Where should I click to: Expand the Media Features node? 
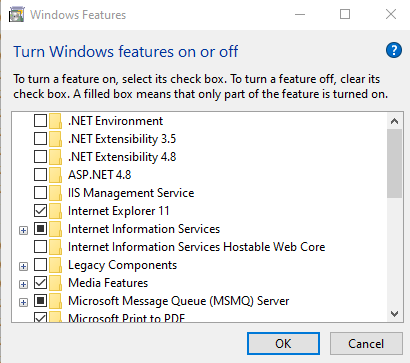(x=23, y=284)
